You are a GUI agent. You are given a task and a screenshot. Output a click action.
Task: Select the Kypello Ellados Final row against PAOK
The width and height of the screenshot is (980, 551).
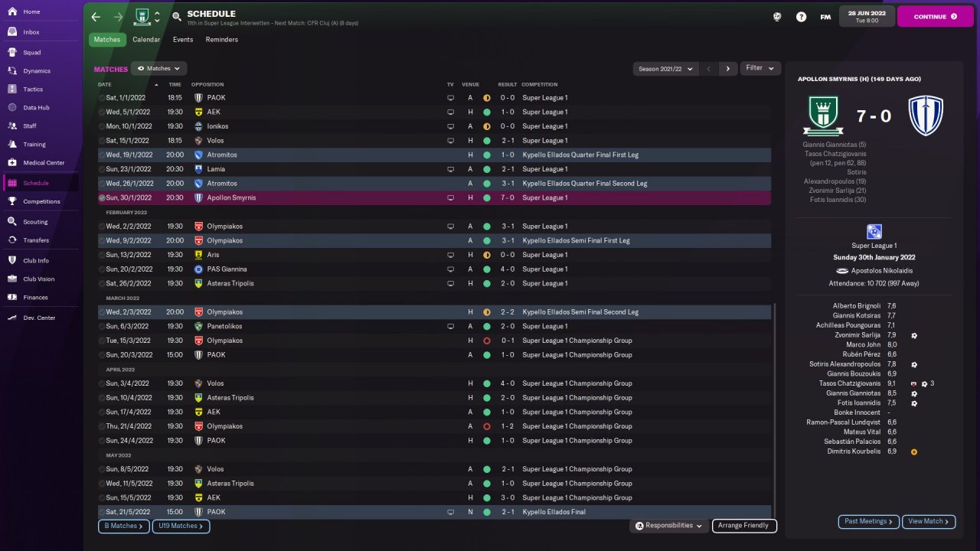click(434, 512)
